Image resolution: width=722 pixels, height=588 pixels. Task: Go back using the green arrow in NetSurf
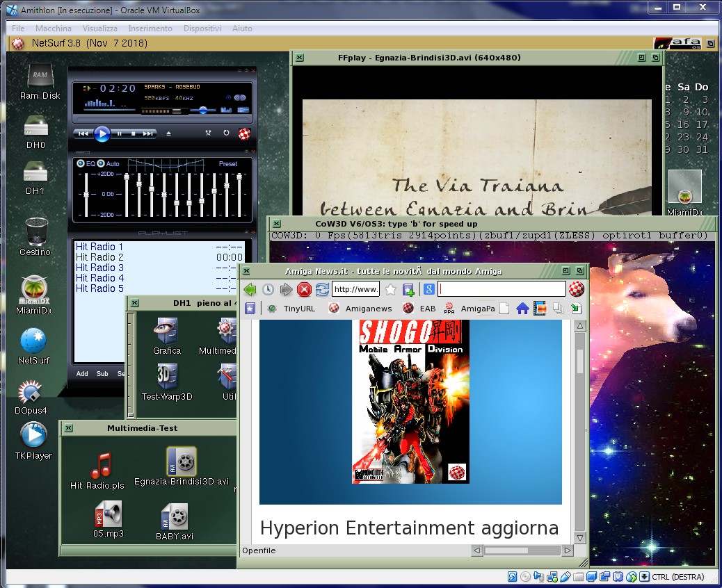(250, 290)
